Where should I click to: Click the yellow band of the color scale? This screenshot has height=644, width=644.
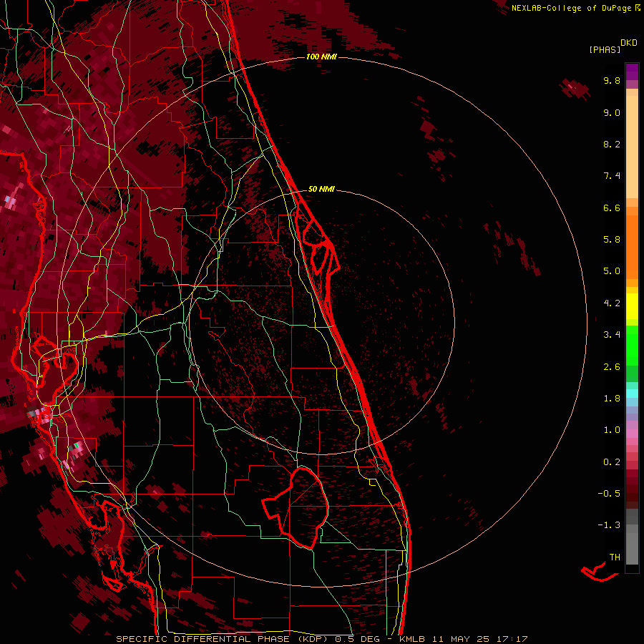(x=632, y=306)
